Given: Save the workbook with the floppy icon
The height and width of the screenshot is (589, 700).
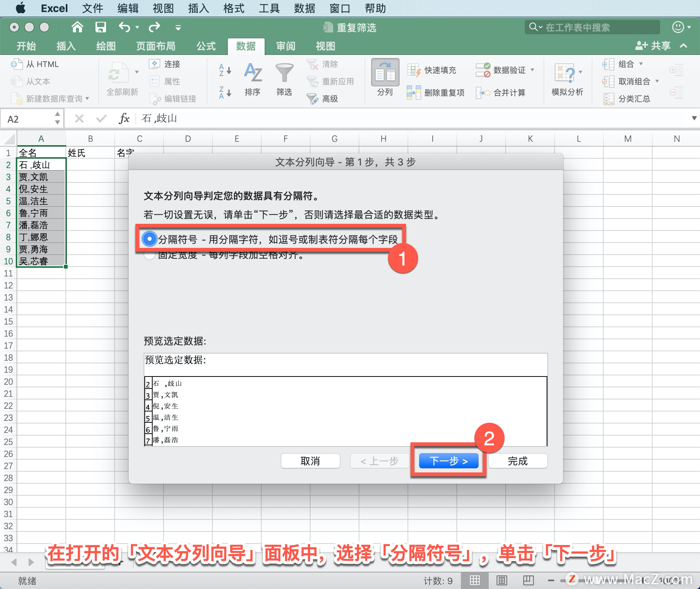Looking at the screenshot, I should 101,27.
